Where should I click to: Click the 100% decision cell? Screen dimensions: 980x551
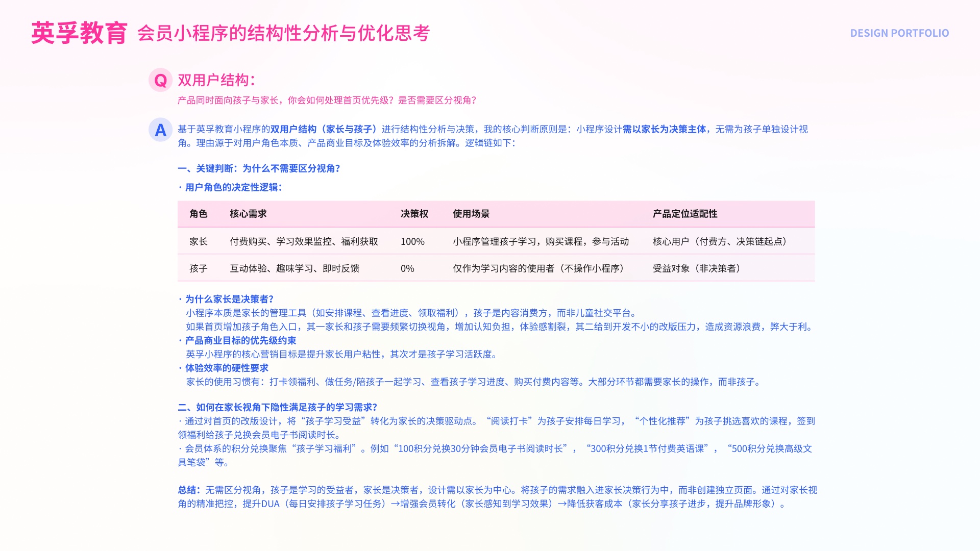tap(412, 241)
